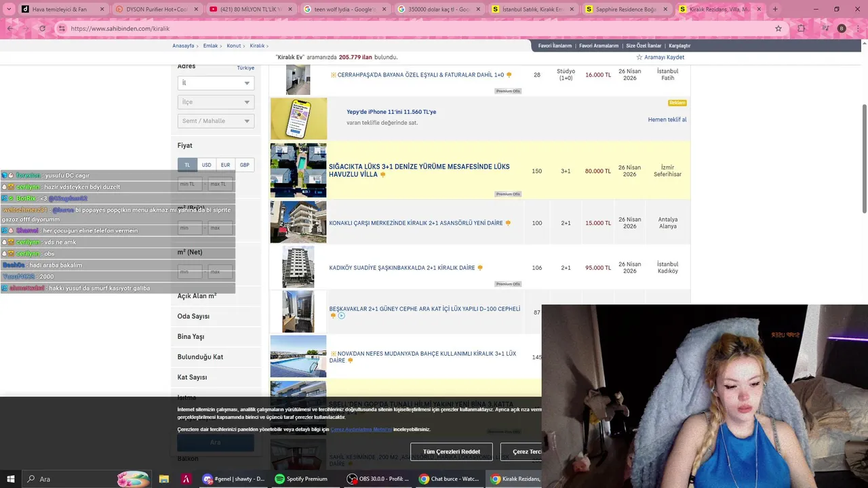The image size is (868, 488).
Task: Open the Semt / Mahalle dropdown
Action: click(216, 121)
